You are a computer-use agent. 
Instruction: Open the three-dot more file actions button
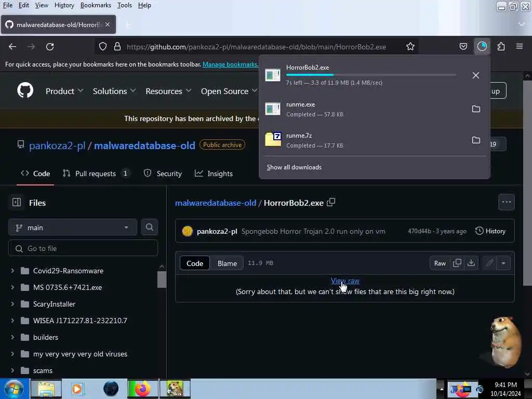[506, 202]
